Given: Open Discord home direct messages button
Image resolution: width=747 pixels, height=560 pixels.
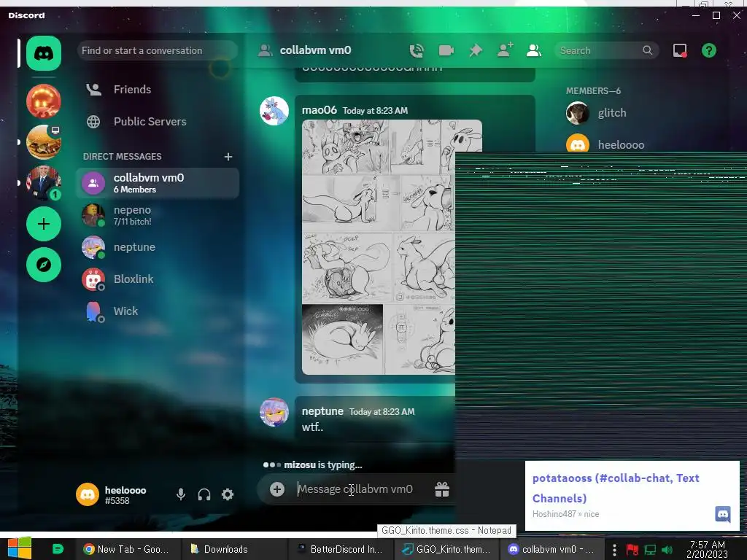Looking at the screenshot, I should 43,52.
